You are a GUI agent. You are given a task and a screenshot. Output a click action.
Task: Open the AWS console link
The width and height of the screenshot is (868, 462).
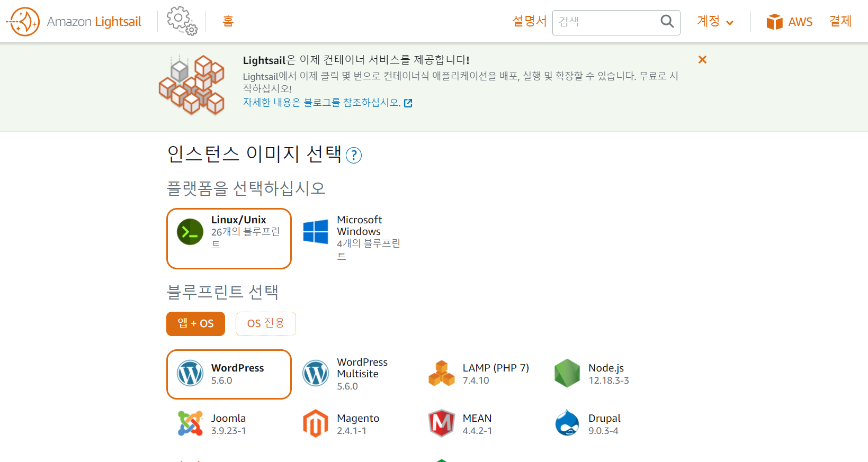point(789,22)
